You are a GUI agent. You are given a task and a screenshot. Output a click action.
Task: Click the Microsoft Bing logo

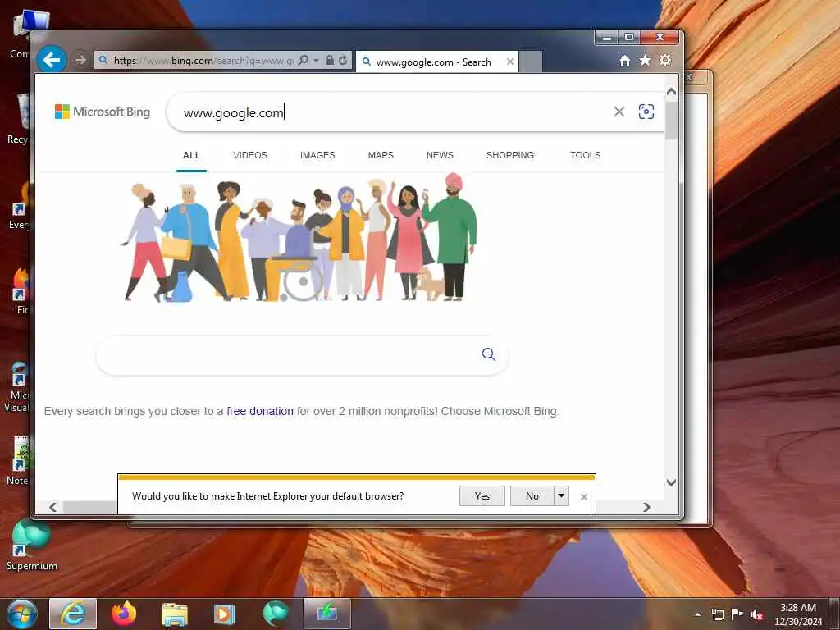(103, 112)
